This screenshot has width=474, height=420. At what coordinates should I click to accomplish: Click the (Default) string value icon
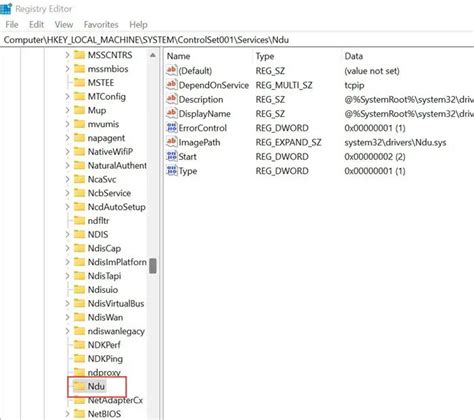171,70
